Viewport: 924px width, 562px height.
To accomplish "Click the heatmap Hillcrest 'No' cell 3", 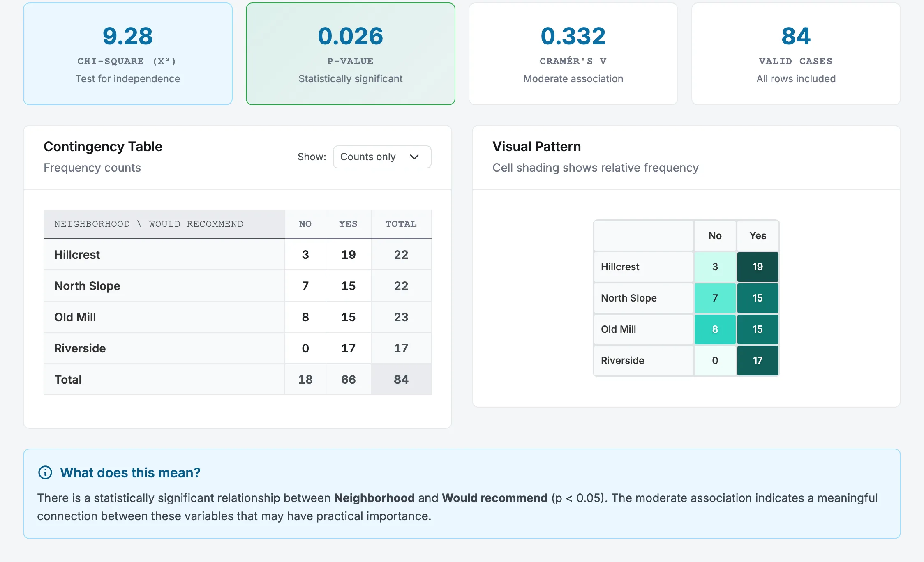I will pyautogui.click(x=715, y=267).
